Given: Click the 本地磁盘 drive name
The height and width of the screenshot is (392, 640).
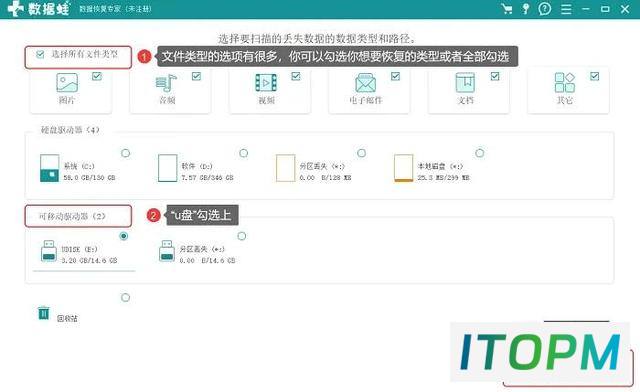Looking at the screenshot, I should pos(440,166).
